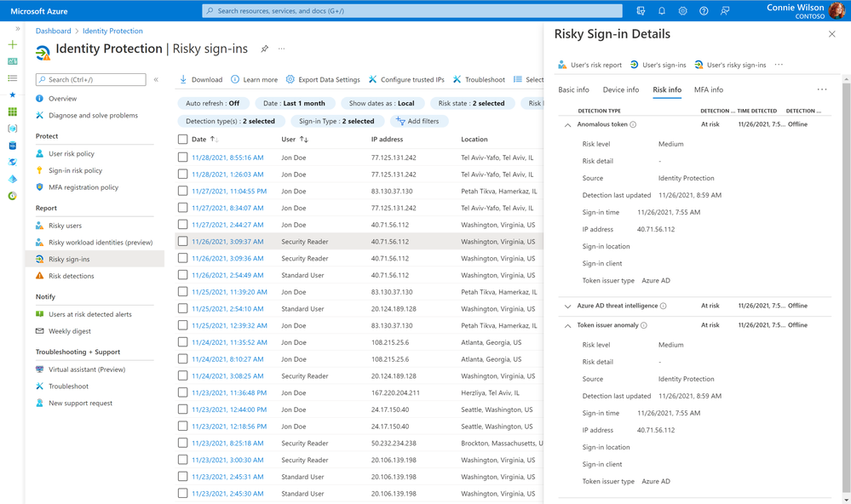Screen dimensions: 851x504
Task: Expand the left portal menu chevrons
Action: [x=17, y=28]
